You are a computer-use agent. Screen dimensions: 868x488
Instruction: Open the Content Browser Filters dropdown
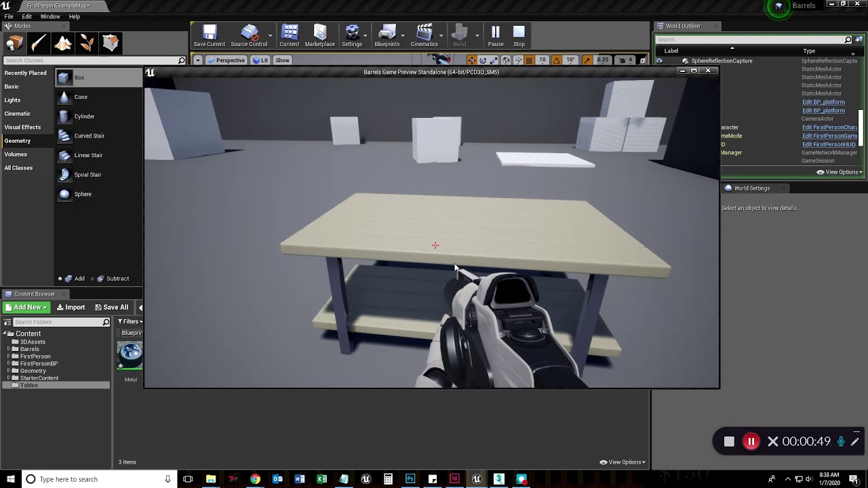[x=129, y=321]
